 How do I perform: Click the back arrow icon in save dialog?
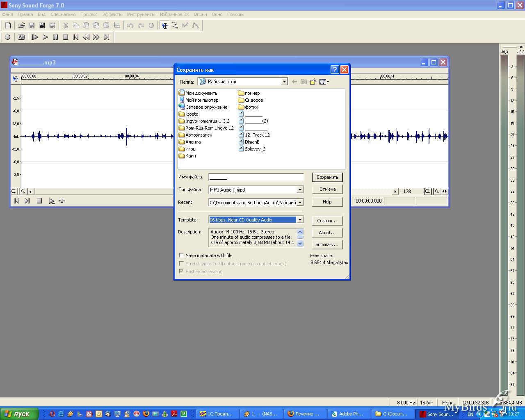click(x=294, y=82)
